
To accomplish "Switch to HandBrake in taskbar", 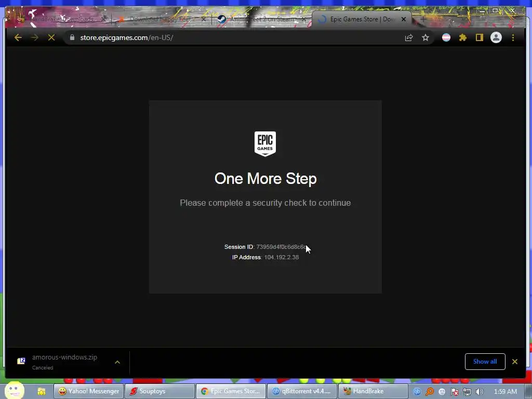I will 373,391.
